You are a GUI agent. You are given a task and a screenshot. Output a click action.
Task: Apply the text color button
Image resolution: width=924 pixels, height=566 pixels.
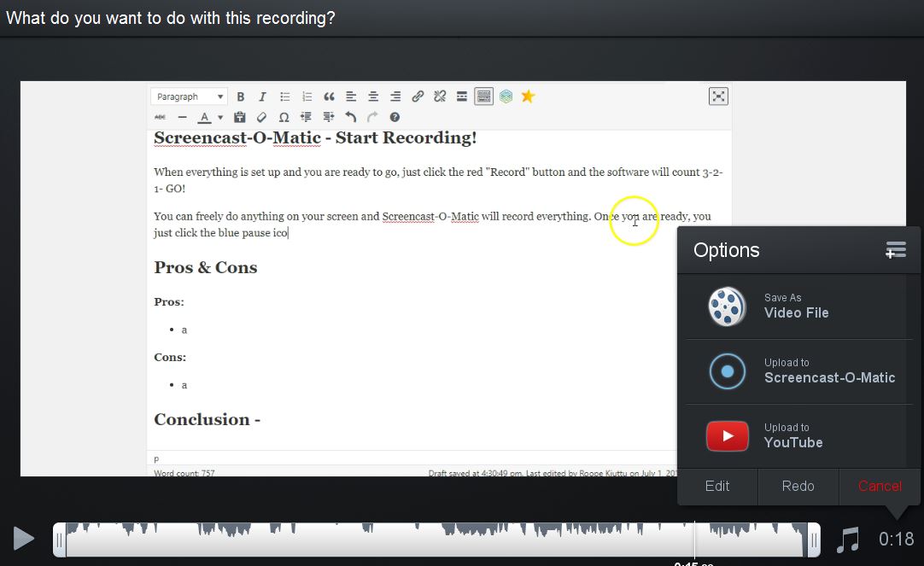tap(204, 117)
